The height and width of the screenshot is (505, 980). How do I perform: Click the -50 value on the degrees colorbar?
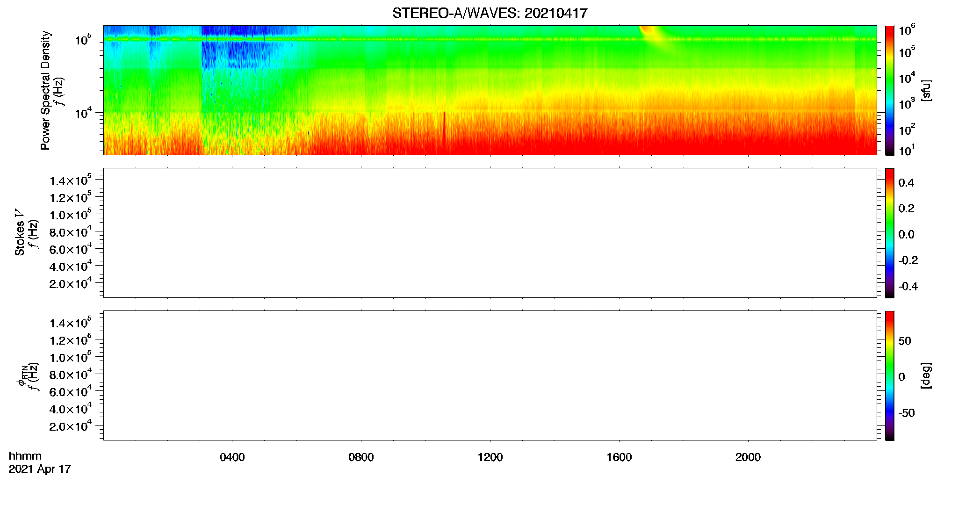pos(907,413)
